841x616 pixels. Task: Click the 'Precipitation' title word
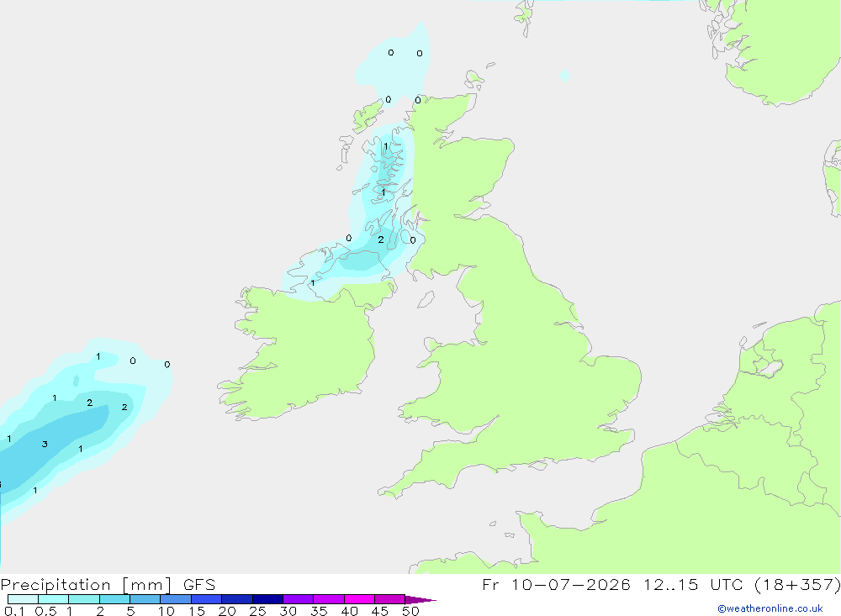click(x=56, y=585)
